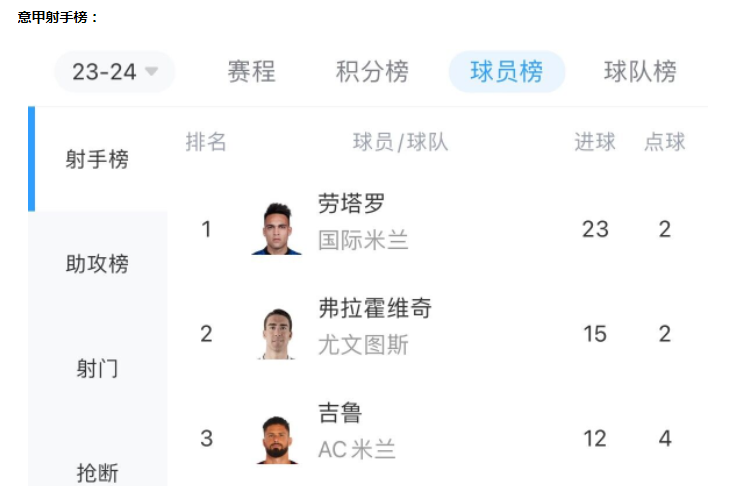Screen dimensions: 733x486
Task: Choose 射门 in the sidebar
Action: click(x=97, y=368)
